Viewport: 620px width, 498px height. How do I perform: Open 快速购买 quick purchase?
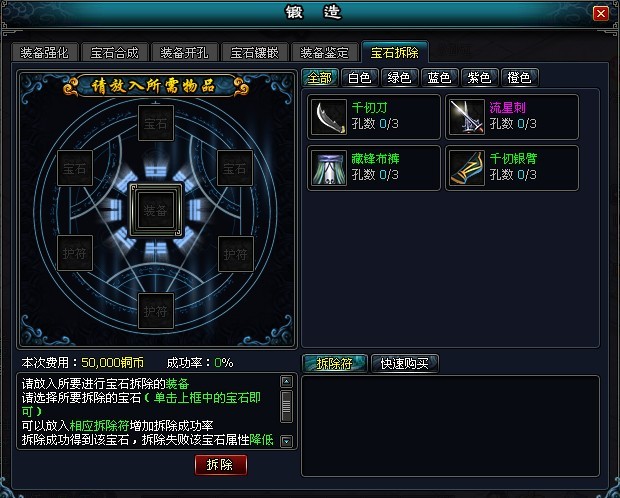[x=405, y=364]
